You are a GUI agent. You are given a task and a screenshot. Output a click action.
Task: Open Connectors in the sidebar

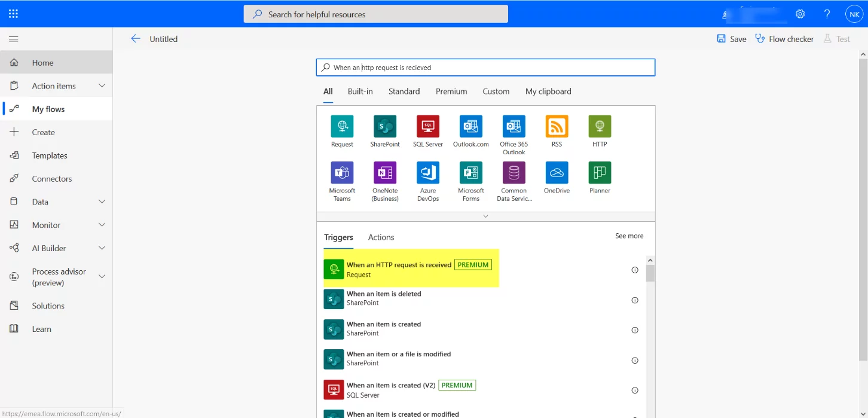click(x=56, y=179)
